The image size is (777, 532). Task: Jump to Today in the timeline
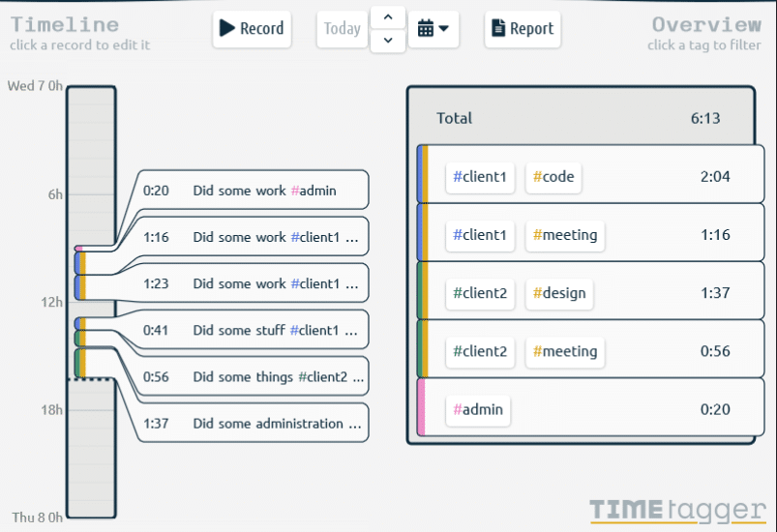coord(342,29)
